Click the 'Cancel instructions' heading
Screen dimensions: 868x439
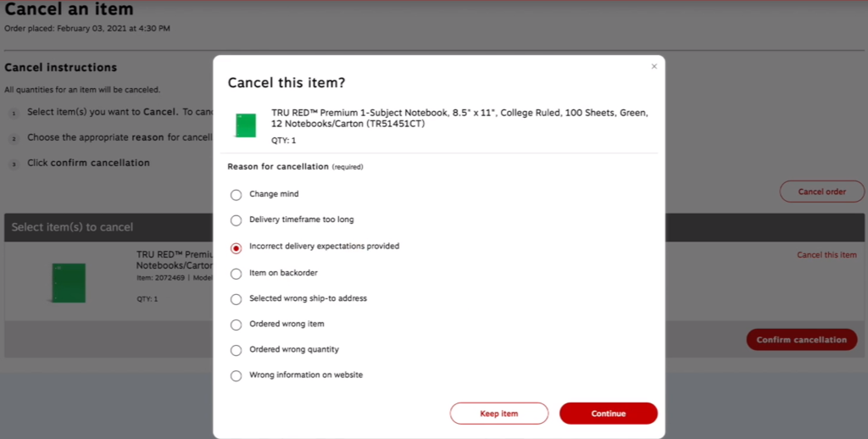pos(61,68)
